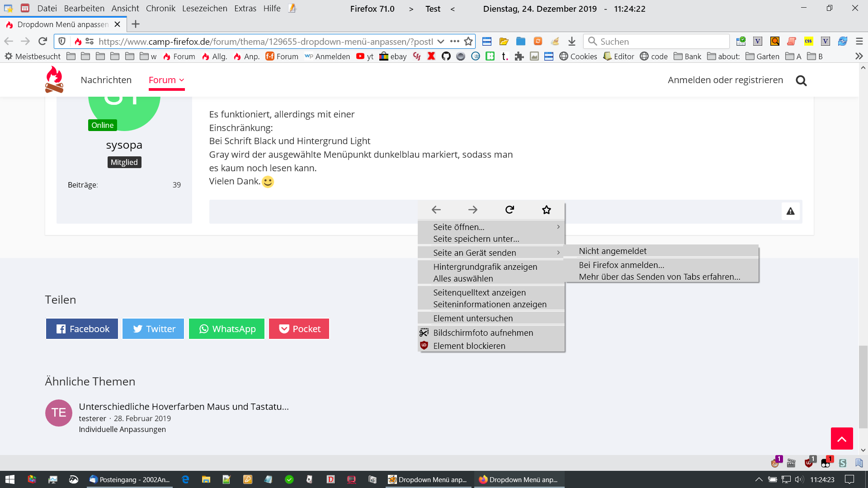Expand the Forum navigation dropdown

click(x=166, y=80)
